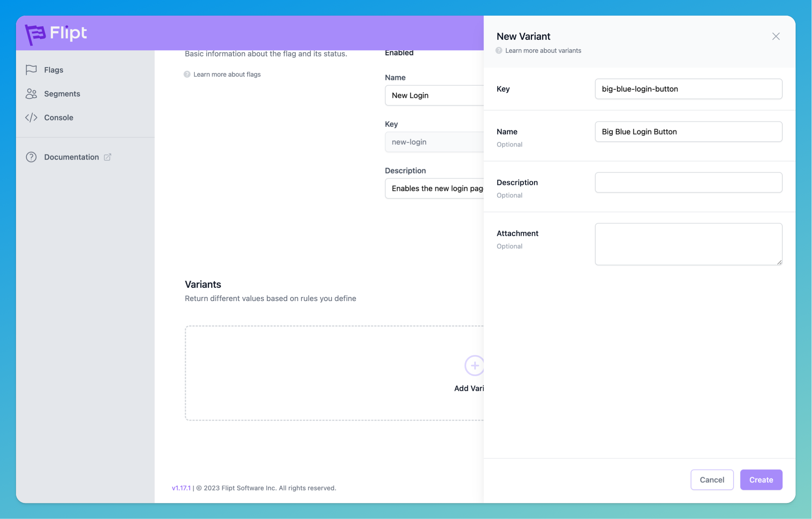Screen dimensions: 812x519
Task: Click the v1.17.1 version link
Action: (x=181, y=488)
